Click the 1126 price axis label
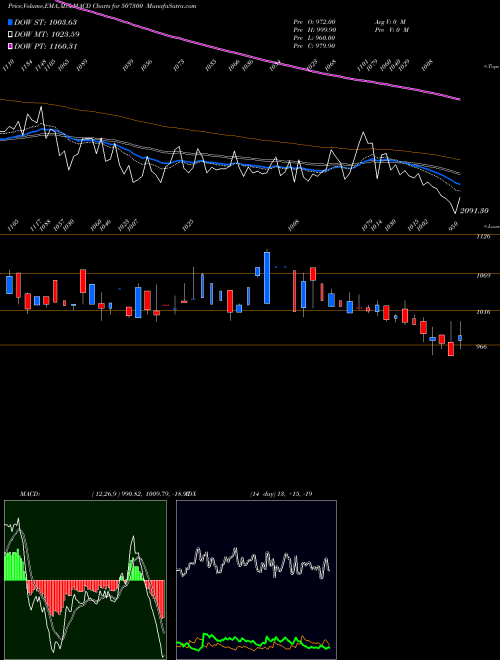 [x=484, y=237]
